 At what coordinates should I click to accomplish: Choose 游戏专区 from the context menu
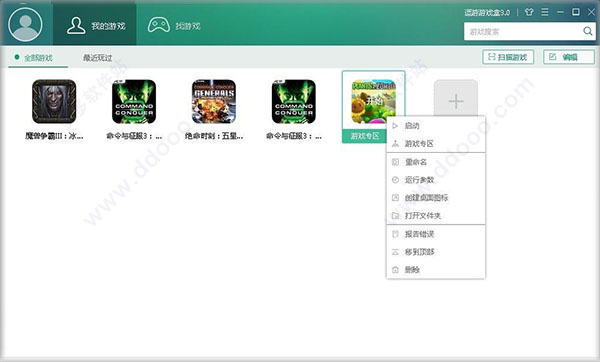pyautogui.click(x=436, y=144)
